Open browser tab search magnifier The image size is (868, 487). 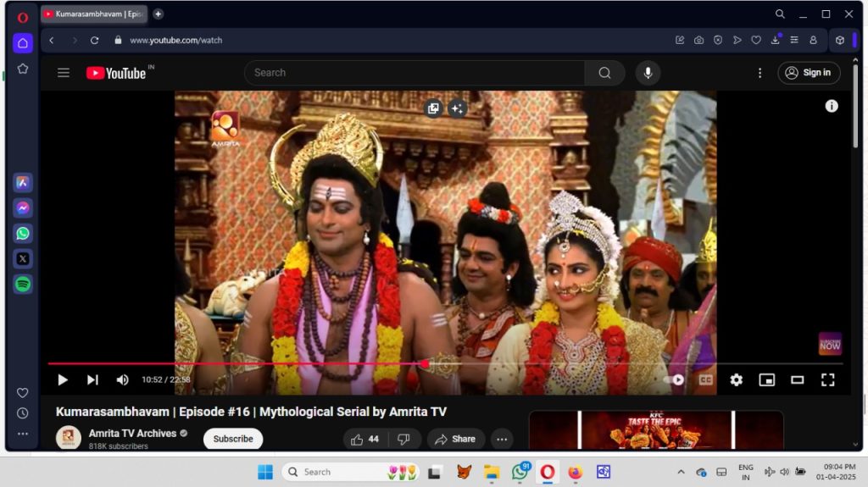tap(780, 14)
